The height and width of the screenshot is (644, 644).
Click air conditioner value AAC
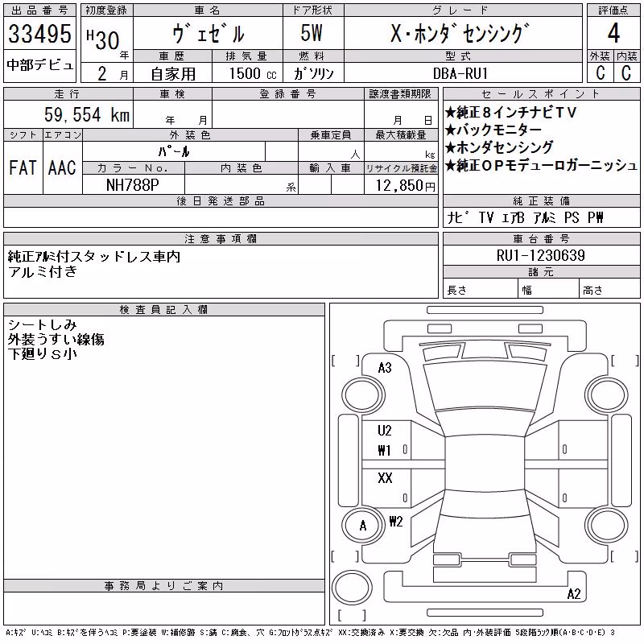pos(62,167)
